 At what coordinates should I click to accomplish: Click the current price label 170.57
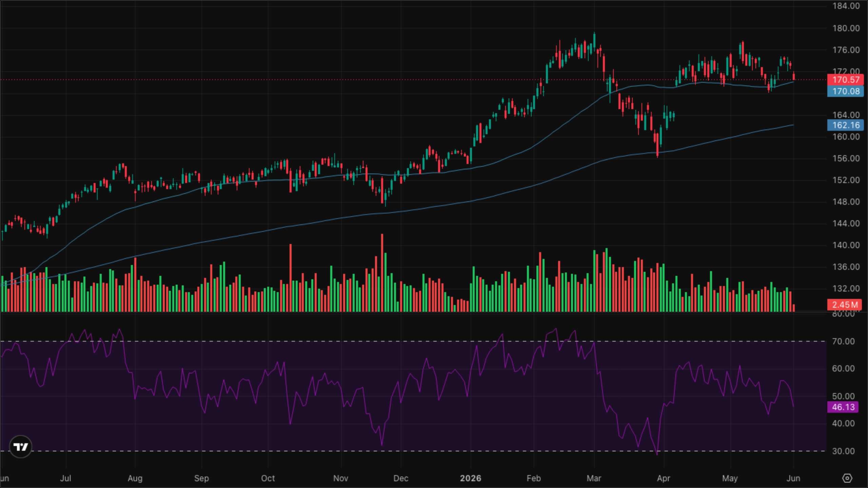click(846, 80)
